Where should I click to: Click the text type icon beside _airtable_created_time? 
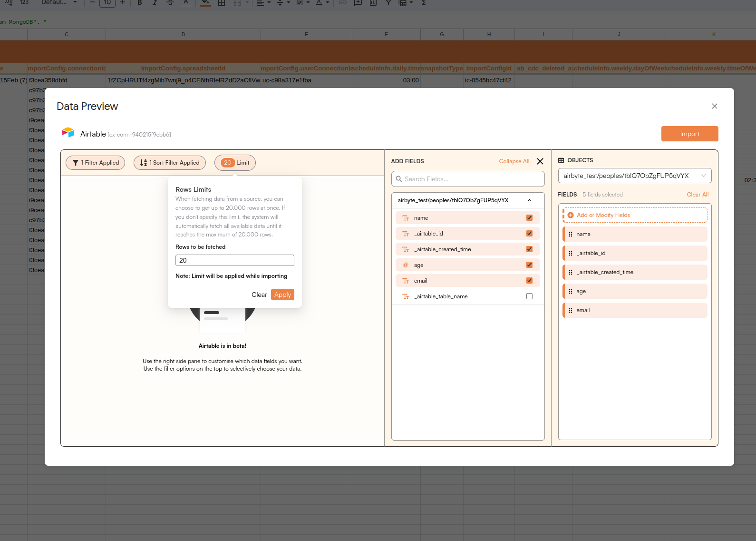(x=406, y=249)
